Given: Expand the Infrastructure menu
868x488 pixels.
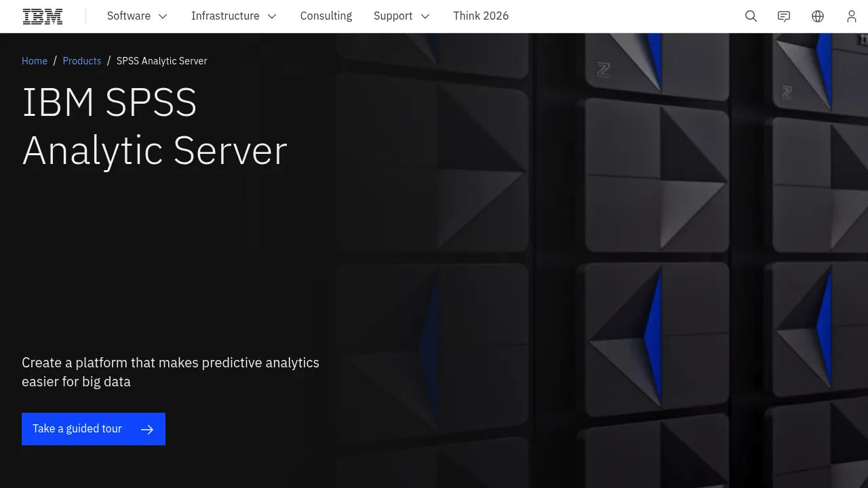Looking at the screenshot, I should (x=234, y=16).
